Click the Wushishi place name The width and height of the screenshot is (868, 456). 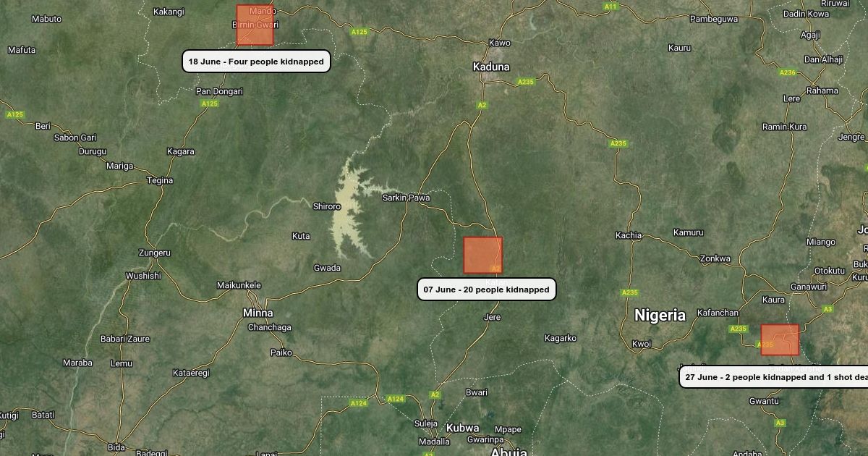[143, 276]
